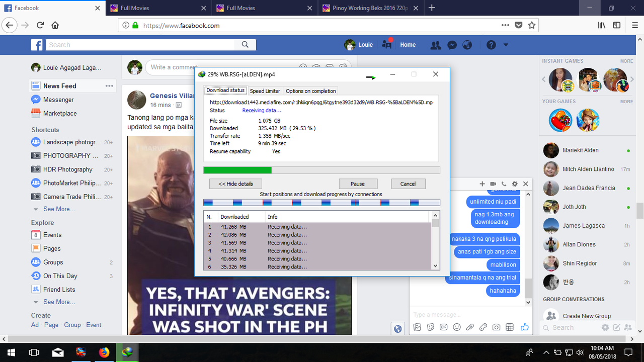This screenshot has height=362, width=644.
Task: Open emoji picker in chat
Action: pos(457,327)
